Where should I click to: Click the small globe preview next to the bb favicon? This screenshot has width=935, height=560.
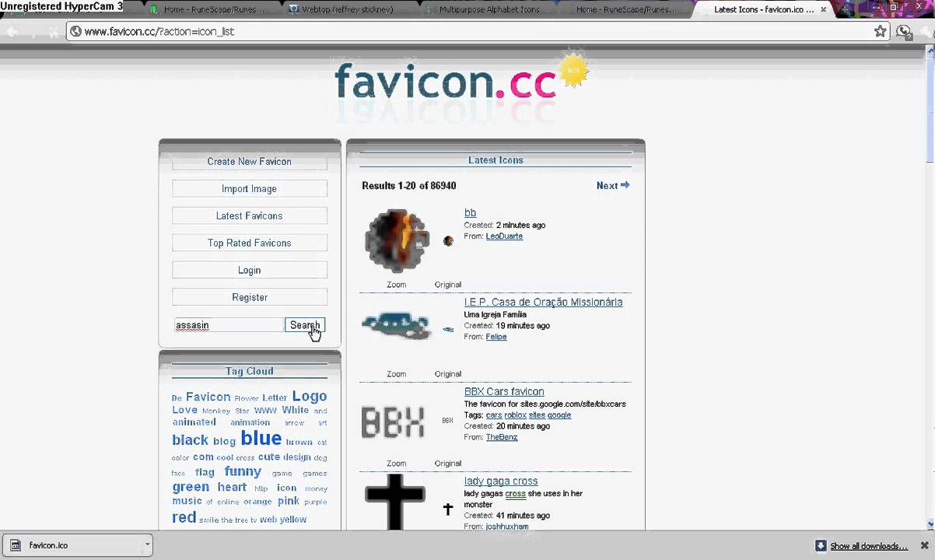[448, 241]
